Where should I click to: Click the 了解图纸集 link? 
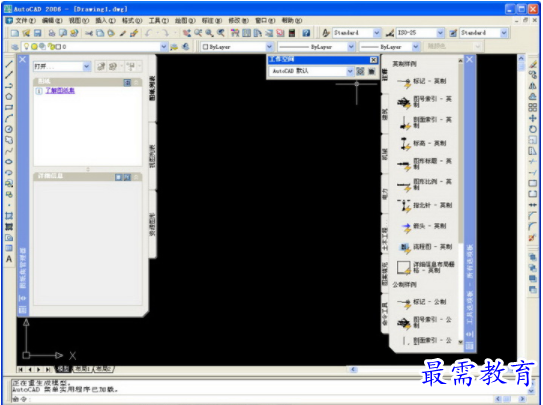point(60,91)
